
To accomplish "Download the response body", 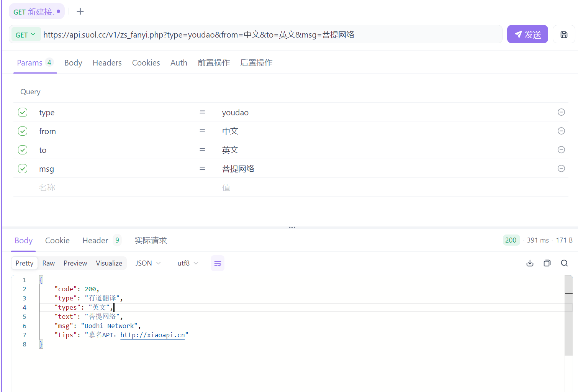I will click(x=530, y=263).
